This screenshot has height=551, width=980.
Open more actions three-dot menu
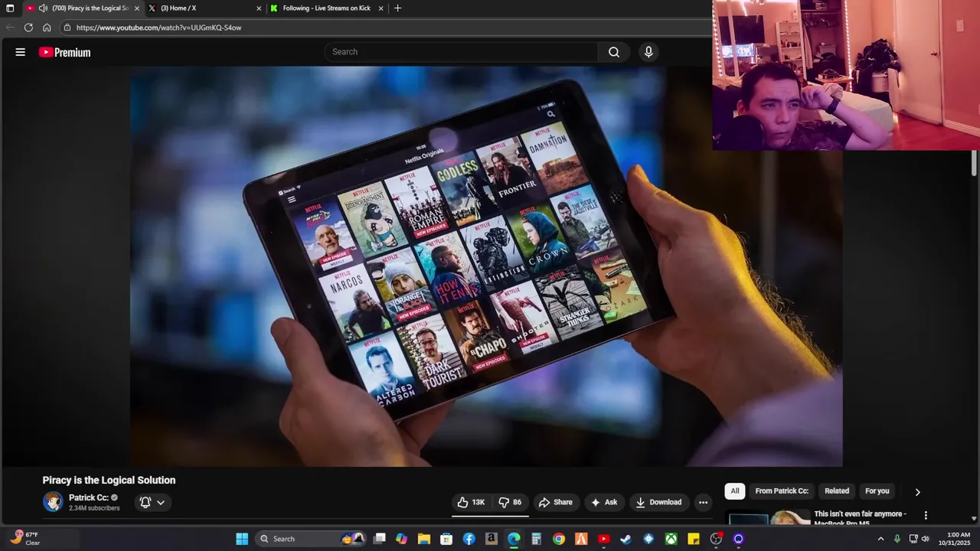703,502
